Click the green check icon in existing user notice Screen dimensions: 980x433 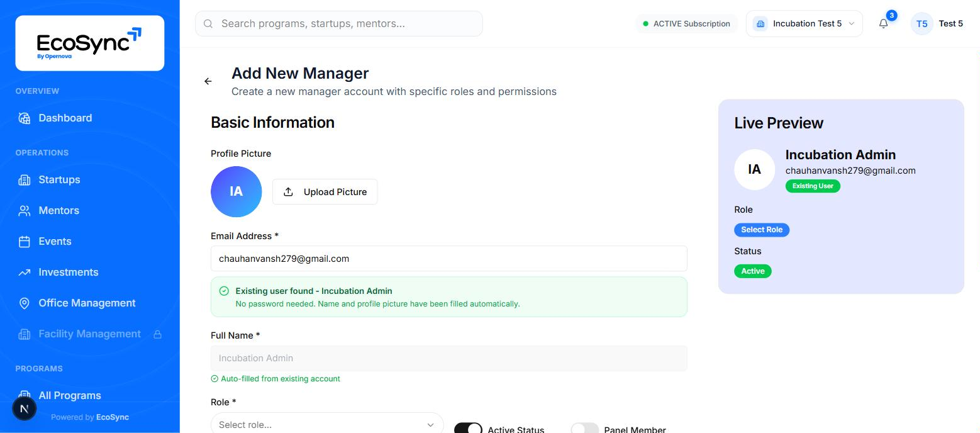coord(224,291)
